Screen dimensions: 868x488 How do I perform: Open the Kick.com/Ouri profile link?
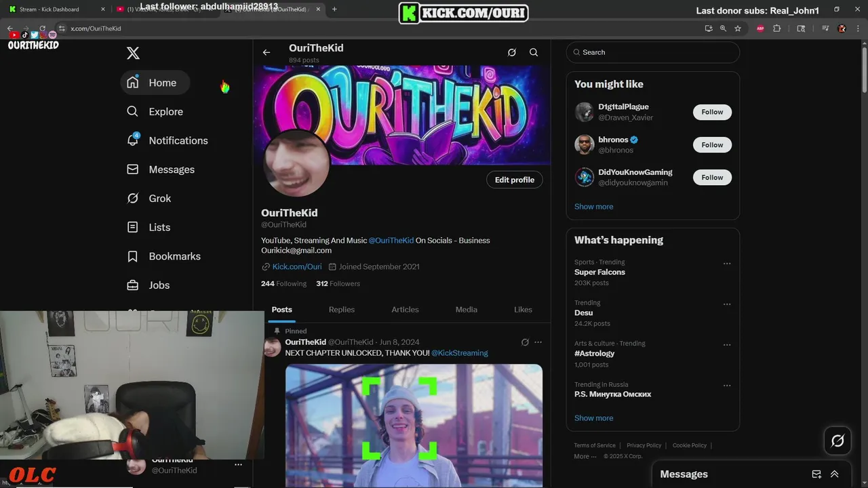click(x=297, y=266)
